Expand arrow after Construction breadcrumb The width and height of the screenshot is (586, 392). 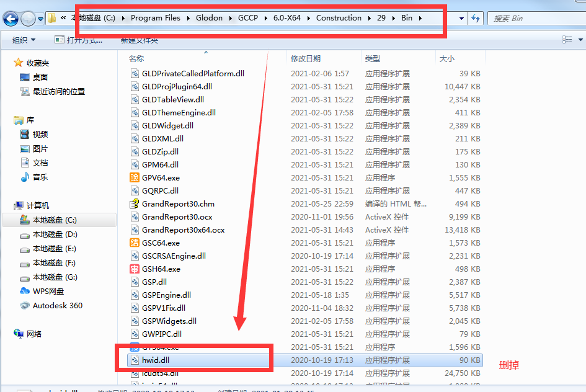tap(369, 18)
